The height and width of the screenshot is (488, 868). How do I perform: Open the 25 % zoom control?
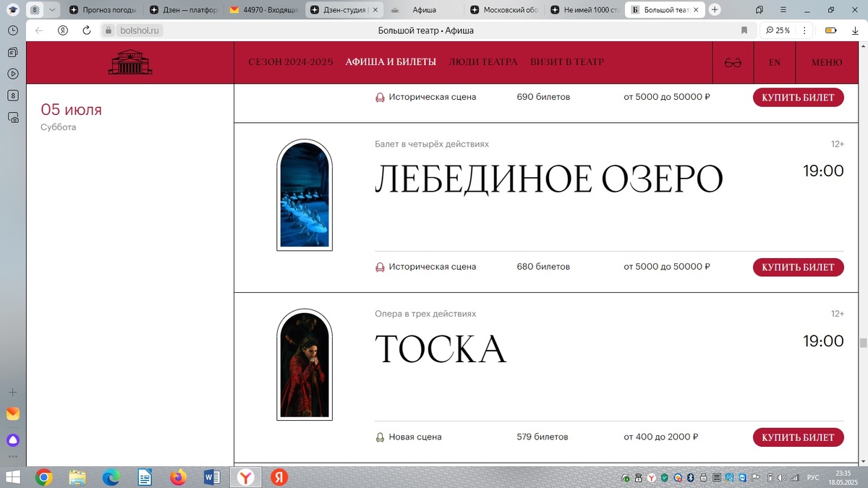pos(778,30)
